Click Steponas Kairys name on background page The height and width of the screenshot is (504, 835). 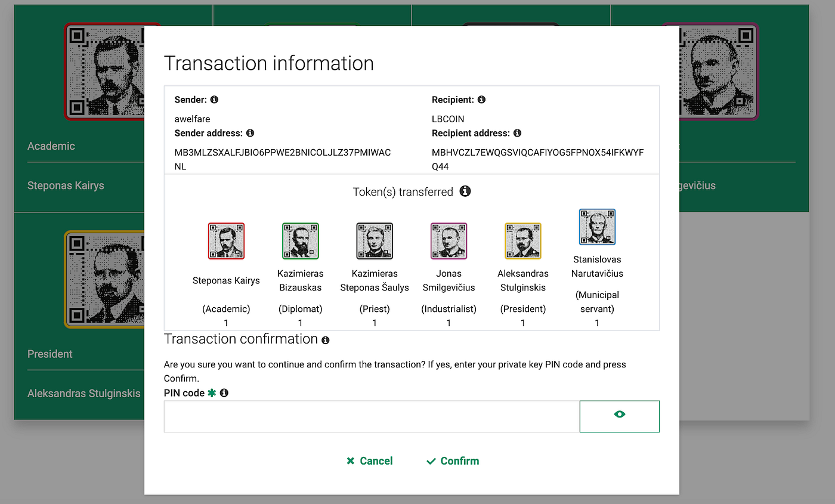coord(66,185)
